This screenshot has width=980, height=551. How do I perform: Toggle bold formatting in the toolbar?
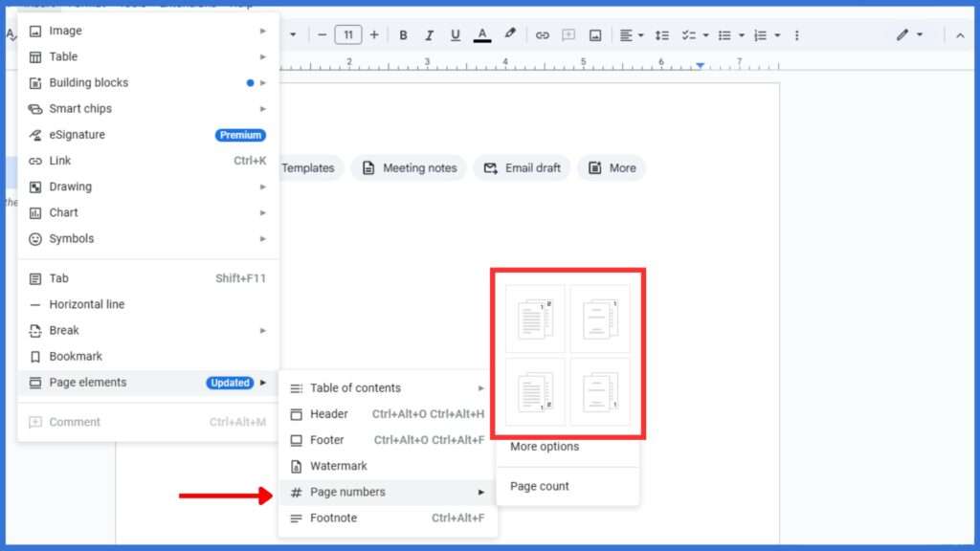[x=403, y=34]
